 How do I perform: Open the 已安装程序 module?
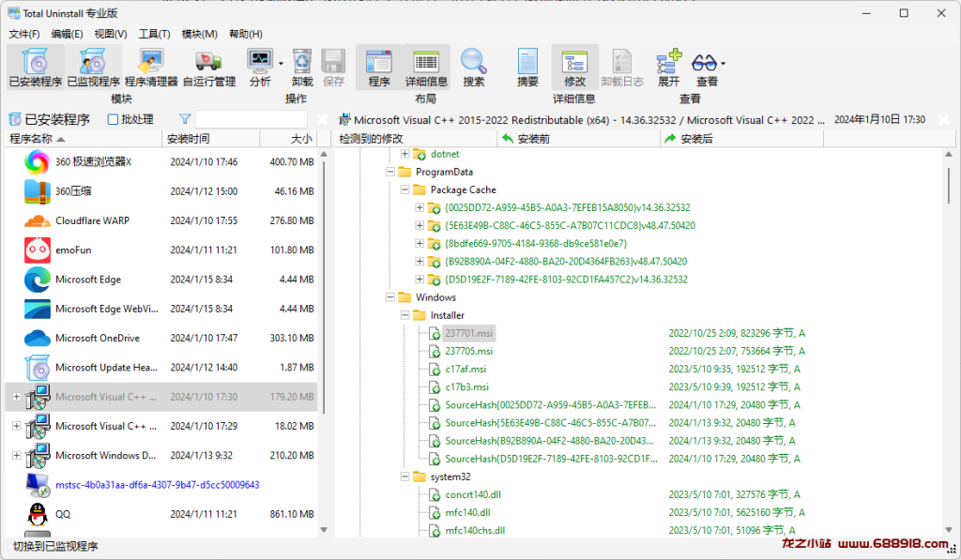click(36, 68)
